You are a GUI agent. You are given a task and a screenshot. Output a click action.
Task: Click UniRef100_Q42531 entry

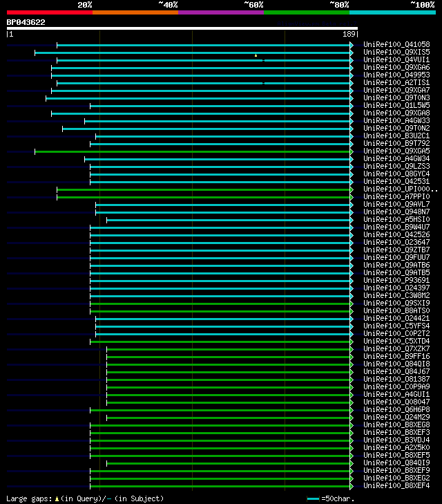[396, 182]
